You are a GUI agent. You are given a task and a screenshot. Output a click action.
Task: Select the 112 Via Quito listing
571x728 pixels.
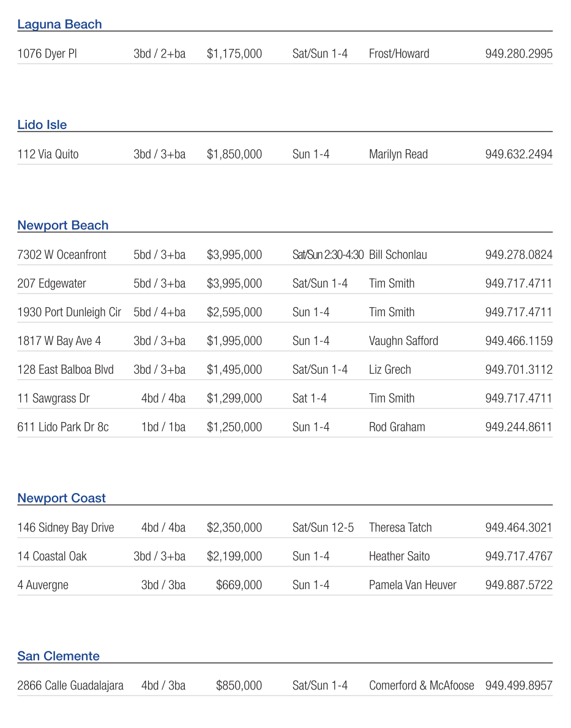pos(48,154)
